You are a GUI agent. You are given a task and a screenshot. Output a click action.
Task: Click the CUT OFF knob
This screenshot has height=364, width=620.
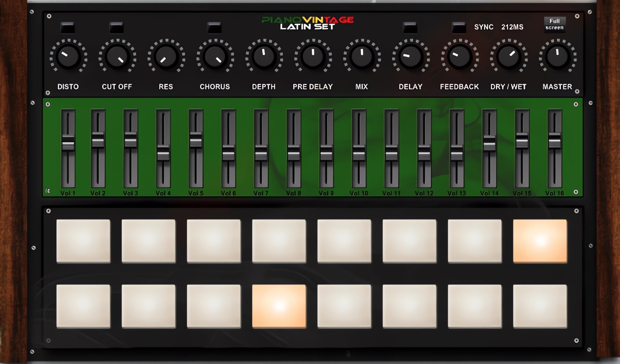click(x=117, y=57)
